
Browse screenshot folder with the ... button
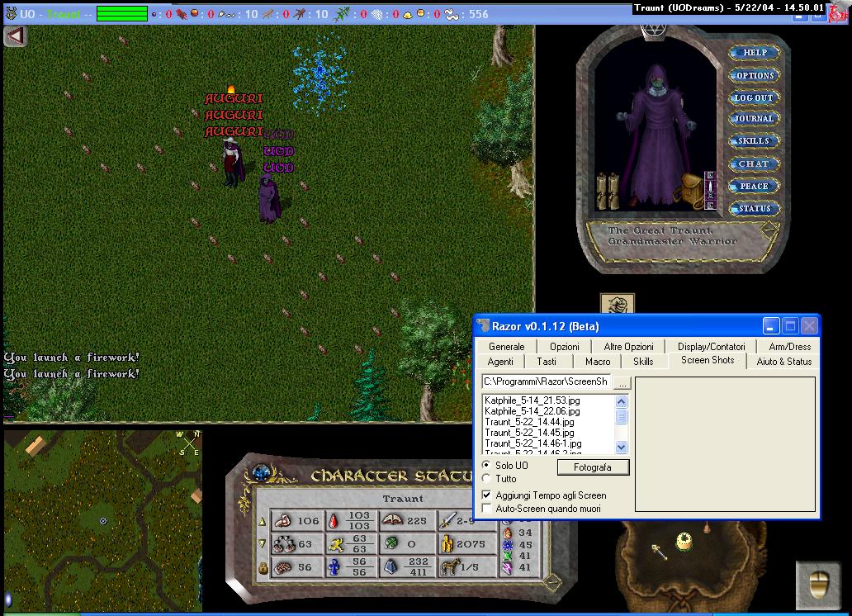(x=622, y=383)
